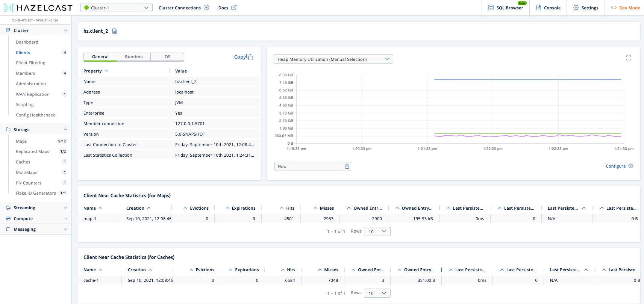Open Heap Memory Utilization metric dropdown
This screenshot has width=644, height=304.
point(333,59)
